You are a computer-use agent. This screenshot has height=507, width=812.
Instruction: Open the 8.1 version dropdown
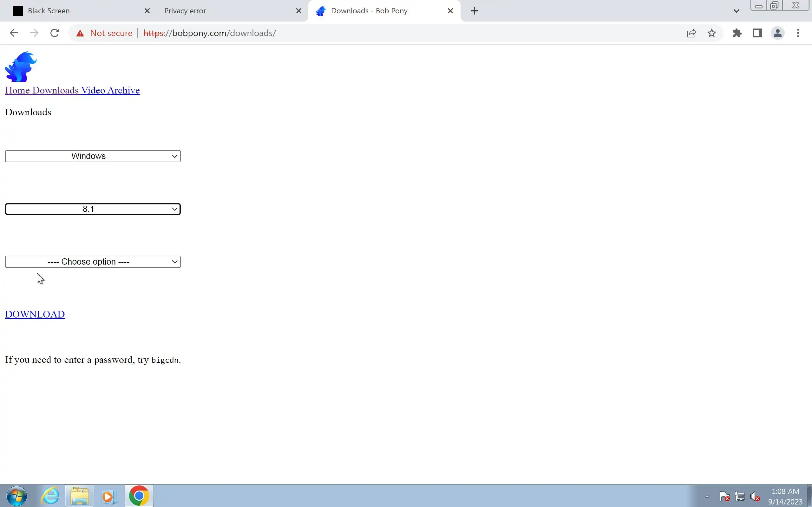click(93, 209)
